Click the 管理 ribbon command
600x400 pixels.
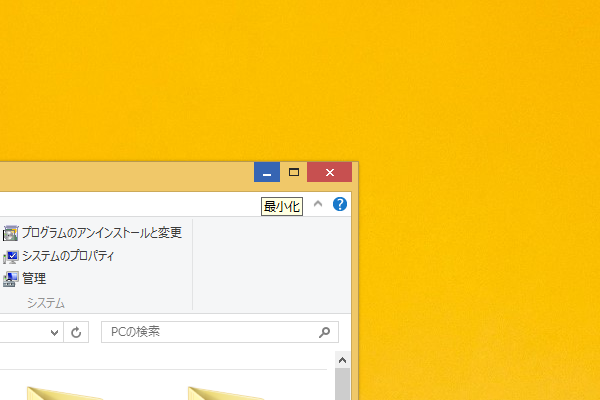(x=24, y=279)
